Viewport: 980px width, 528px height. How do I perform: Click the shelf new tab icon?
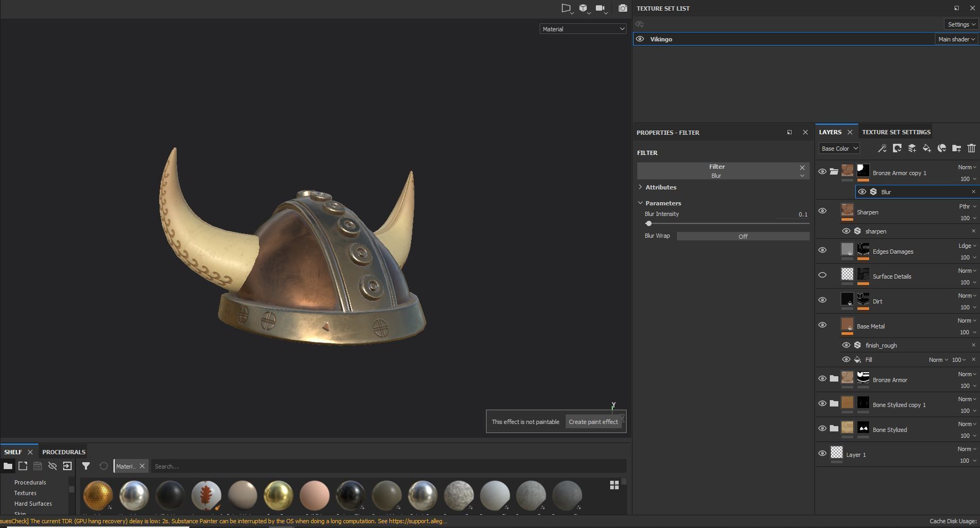[22, 466]
